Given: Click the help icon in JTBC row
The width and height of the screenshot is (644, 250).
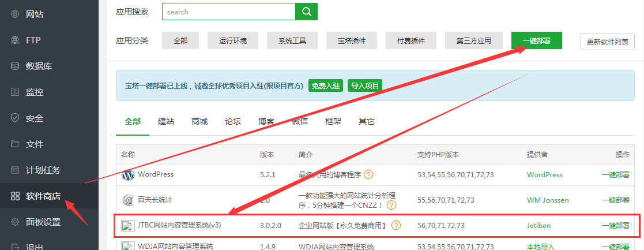Looking at the screenshot, I should pyautogui.click(x=396, y=225).
